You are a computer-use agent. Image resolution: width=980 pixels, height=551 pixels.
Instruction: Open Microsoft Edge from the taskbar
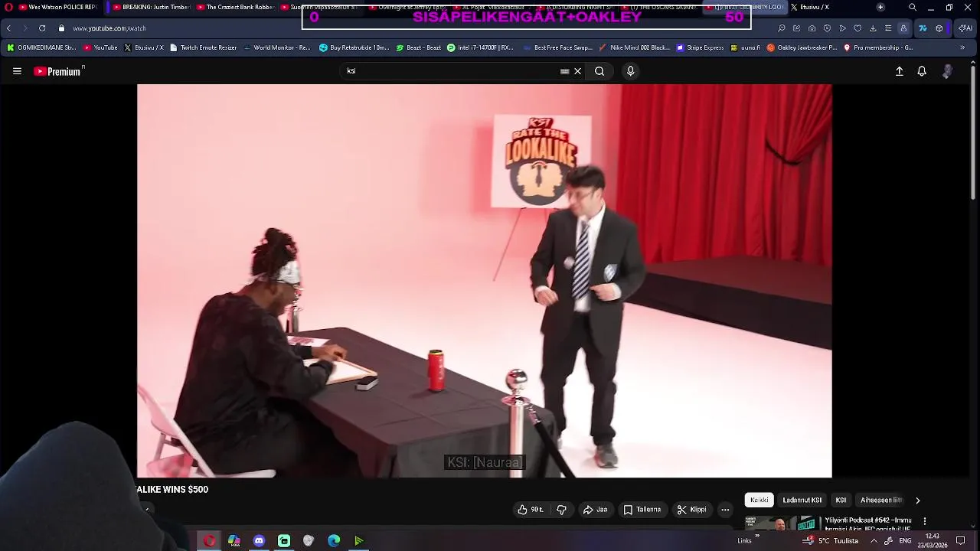point(334,541)
